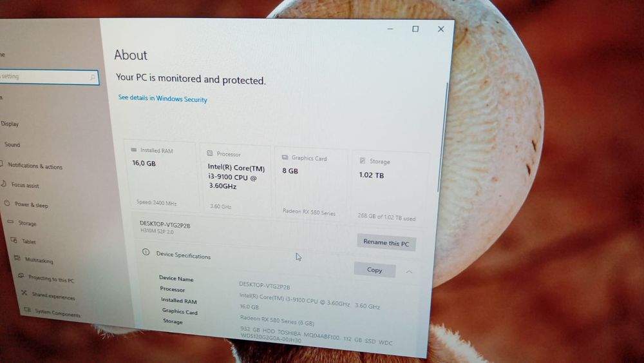Click the Installed RAM card icon
This screenshot has width=644, height=363.
[133, 150]
